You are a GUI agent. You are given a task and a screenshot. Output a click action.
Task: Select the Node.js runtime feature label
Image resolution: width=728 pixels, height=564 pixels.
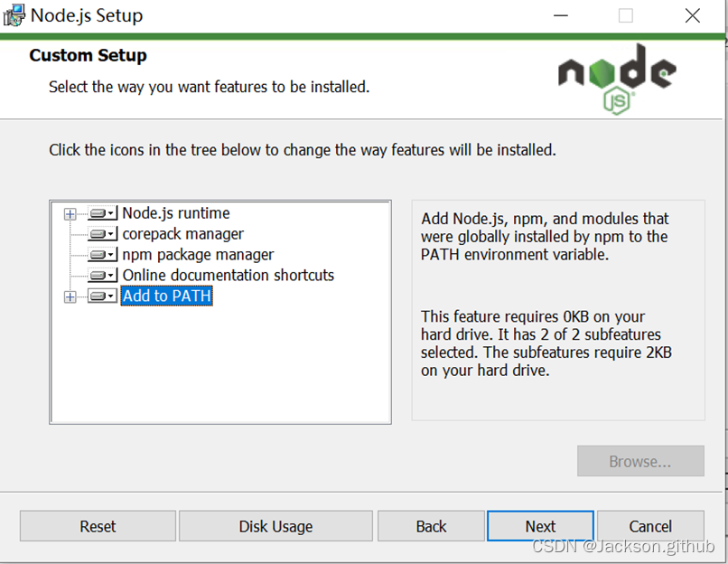click(x=176, y=213)
